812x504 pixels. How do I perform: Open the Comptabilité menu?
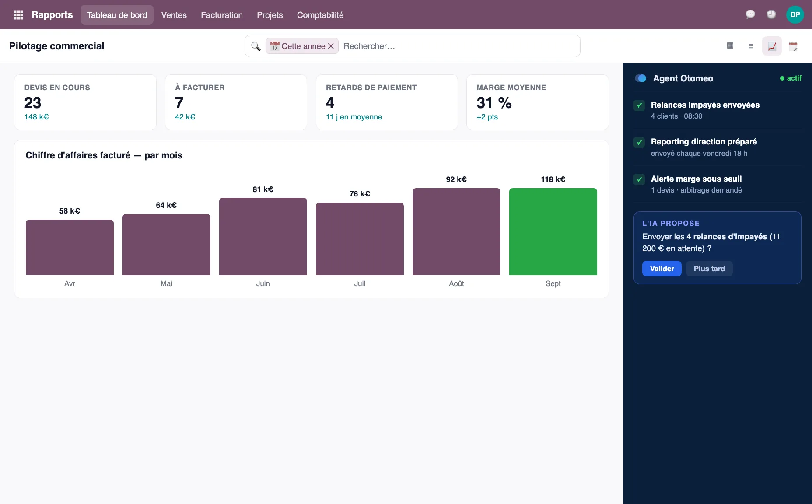click(x=320, y=15)
